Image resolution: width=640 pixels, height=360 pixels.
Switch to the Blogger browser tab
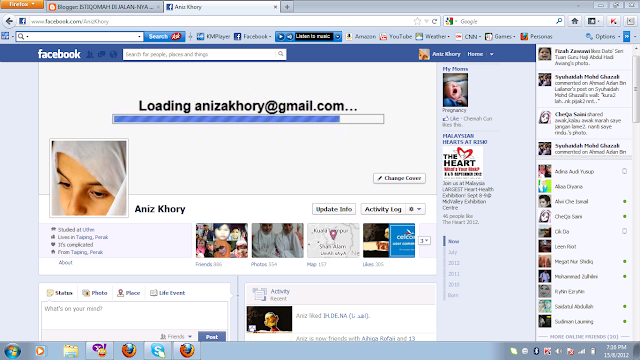click(104, 7)
